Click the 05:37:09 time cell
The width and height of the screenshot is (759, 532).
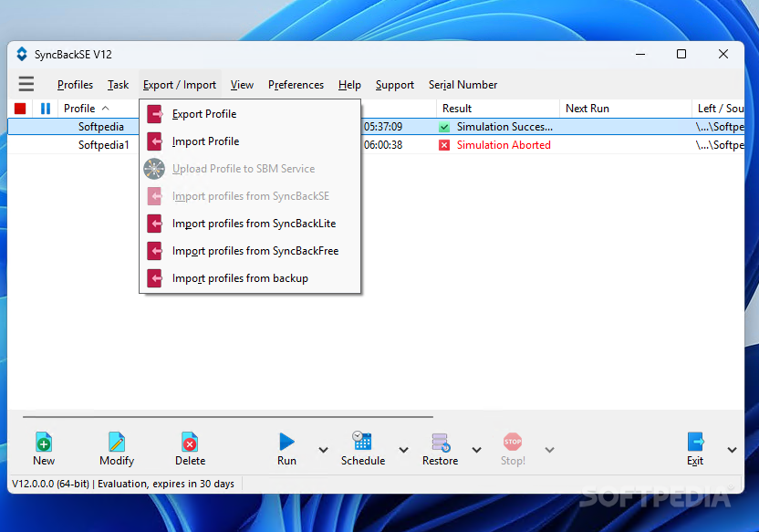coord(383,127)
